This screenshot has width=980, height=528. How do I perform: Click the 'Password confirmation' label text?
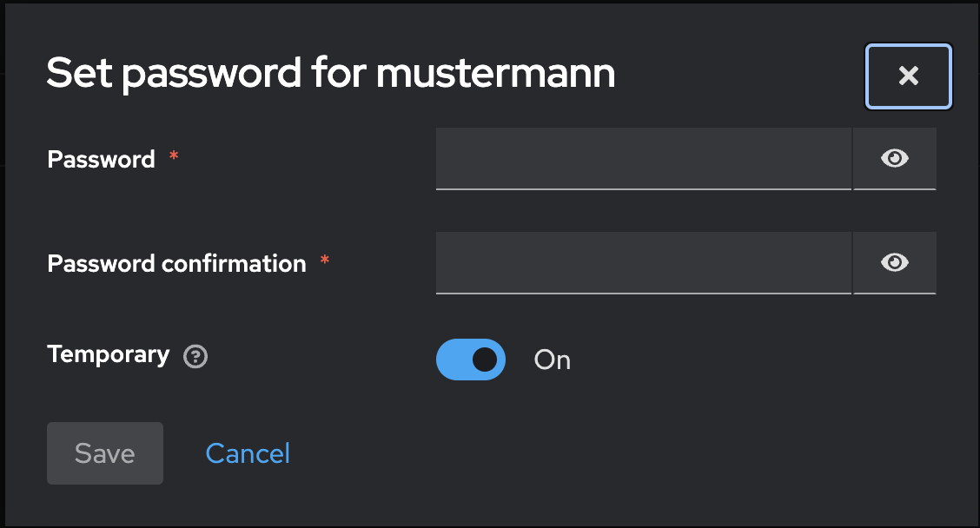pos(176,263)
